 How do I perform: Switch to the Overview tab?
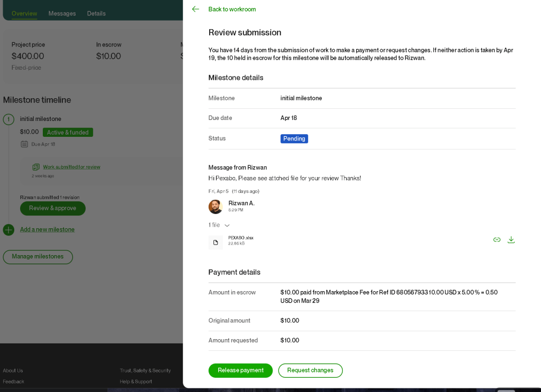tap(24, 13)
